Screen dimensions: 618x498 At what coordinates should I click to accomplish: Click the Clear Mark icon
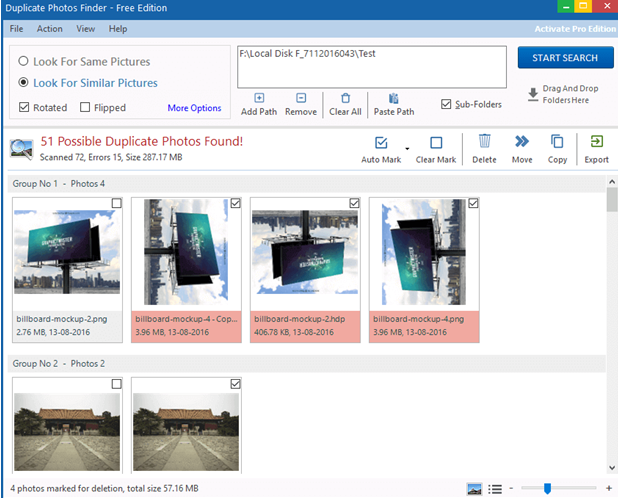coord(436,142)
